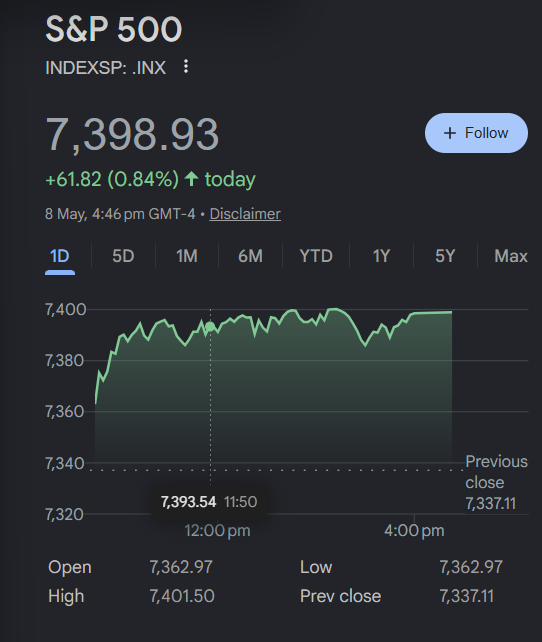Click the Open label
This screenshot has height=642, width=542.
pyautogui.click(x=70, y=567)
